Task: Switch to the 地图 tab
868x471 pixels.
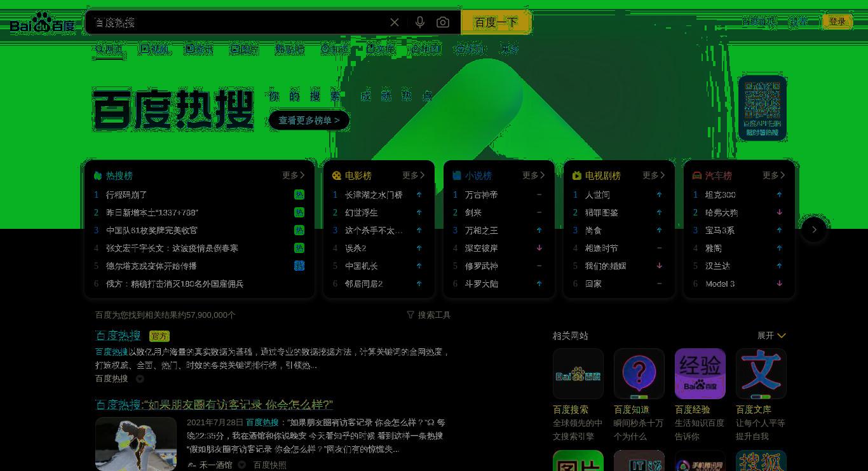Action: (426, 49)
